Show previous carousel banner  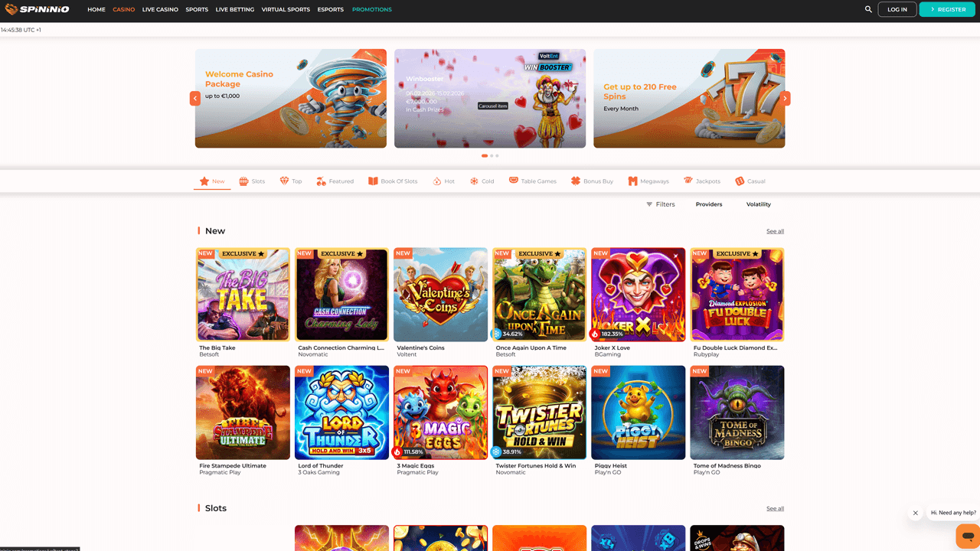tap(195, 98)
